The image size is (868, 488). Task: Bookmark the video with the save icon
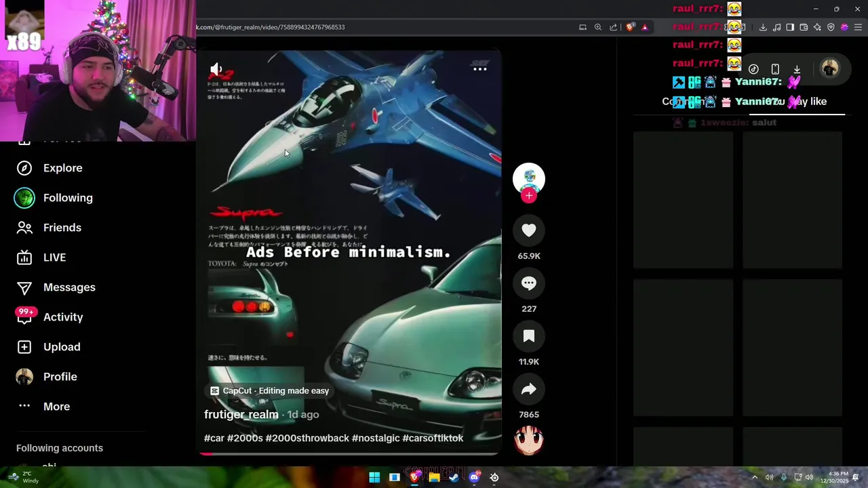(529, 336)
